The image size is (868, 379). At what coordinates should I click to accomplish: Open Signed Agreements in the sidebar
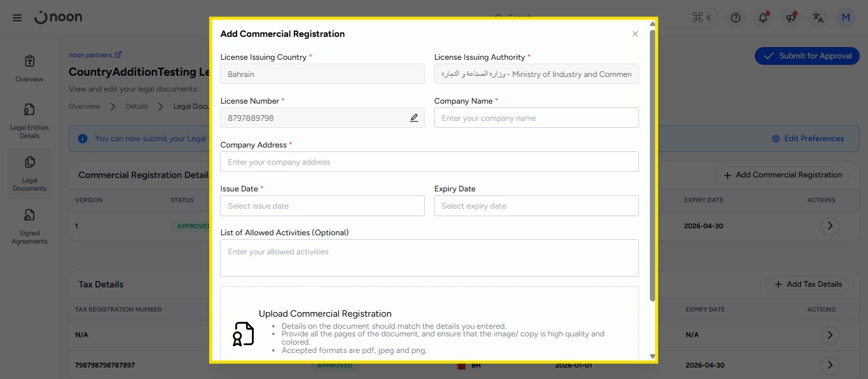pyautogui.click(x=29, y=226)
